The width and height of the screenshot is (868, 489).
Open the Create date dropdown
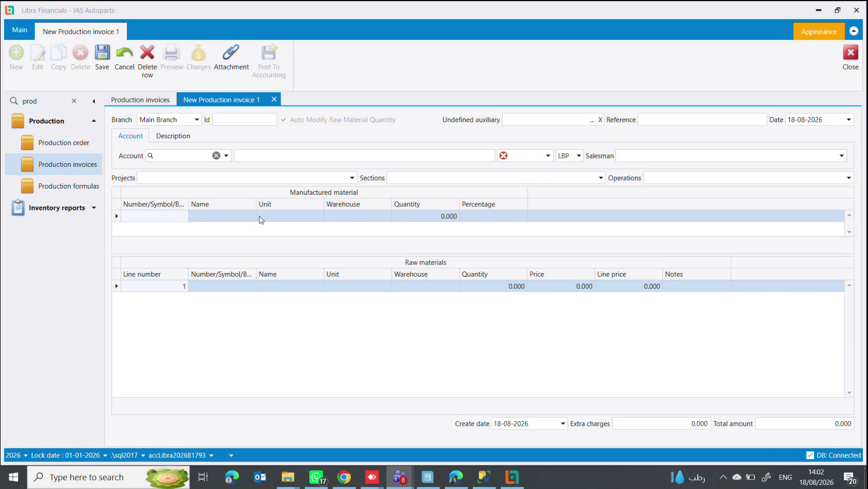tap(563, 424)
